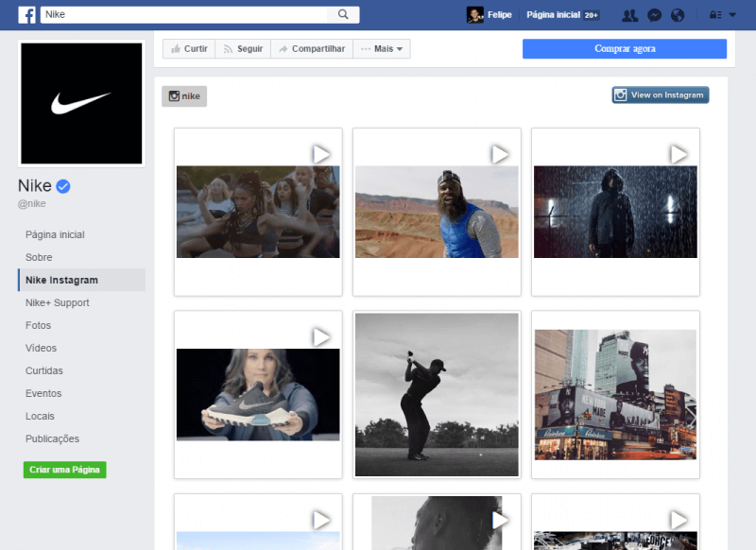756x550 pixels.
Task: Click the Seguir button
Action: pos(243,49)
